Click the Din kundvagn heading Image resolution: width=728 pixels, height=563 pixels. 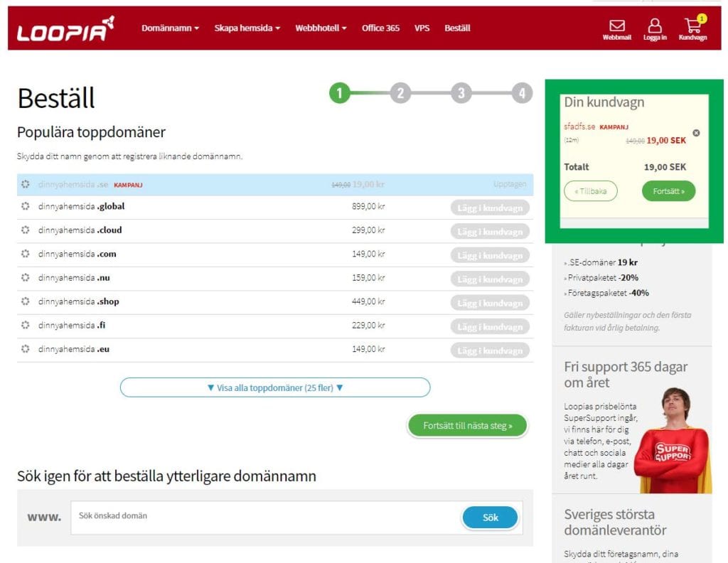604,102
